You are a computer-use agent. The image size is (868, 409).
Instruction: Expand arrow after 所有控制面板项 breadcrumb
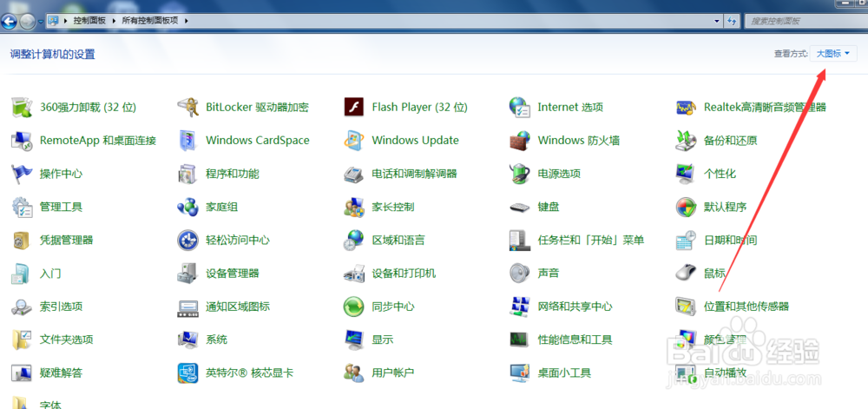(x=186, y=21)
